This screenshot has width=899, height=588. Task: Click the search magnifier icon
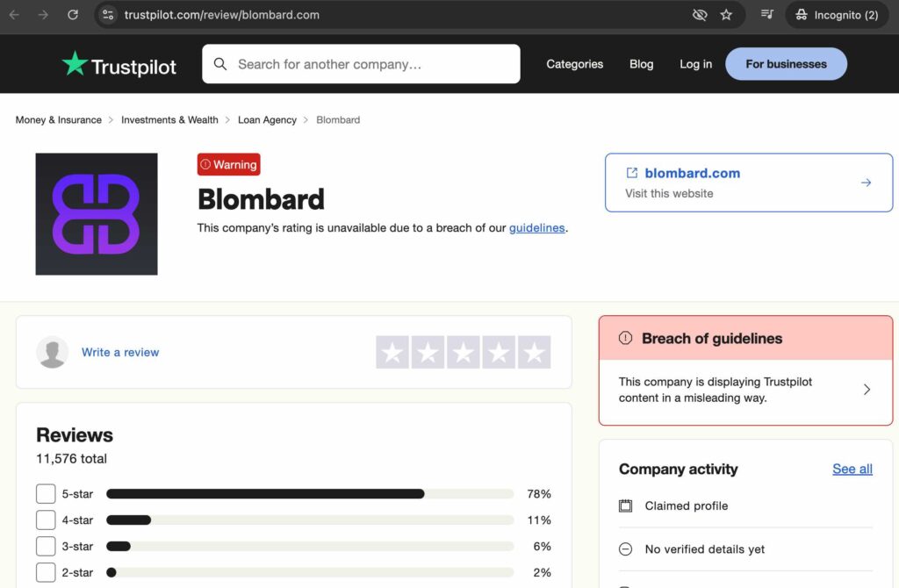[x=220, y=63]
